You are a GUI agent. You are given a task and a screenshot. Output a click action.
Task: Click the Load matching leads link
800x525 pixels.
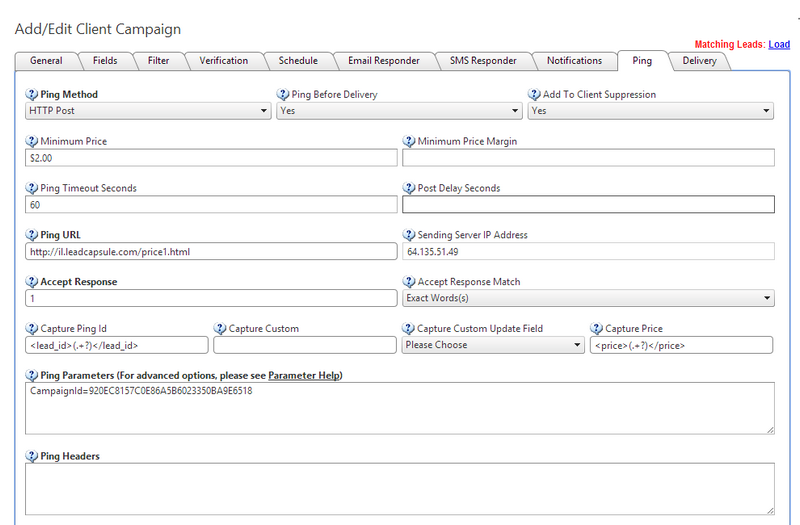click(779, 45)
